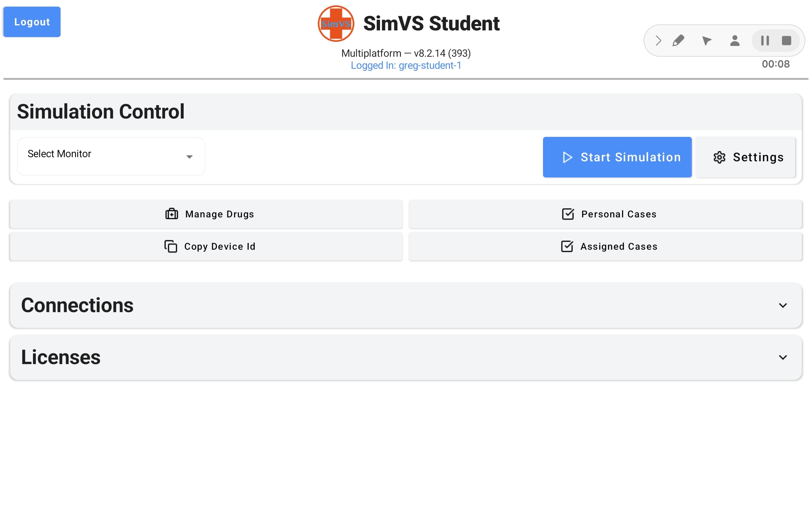Screen dimensions: 812x507
Task: Click the Logout button
Action: coord(32,22)
